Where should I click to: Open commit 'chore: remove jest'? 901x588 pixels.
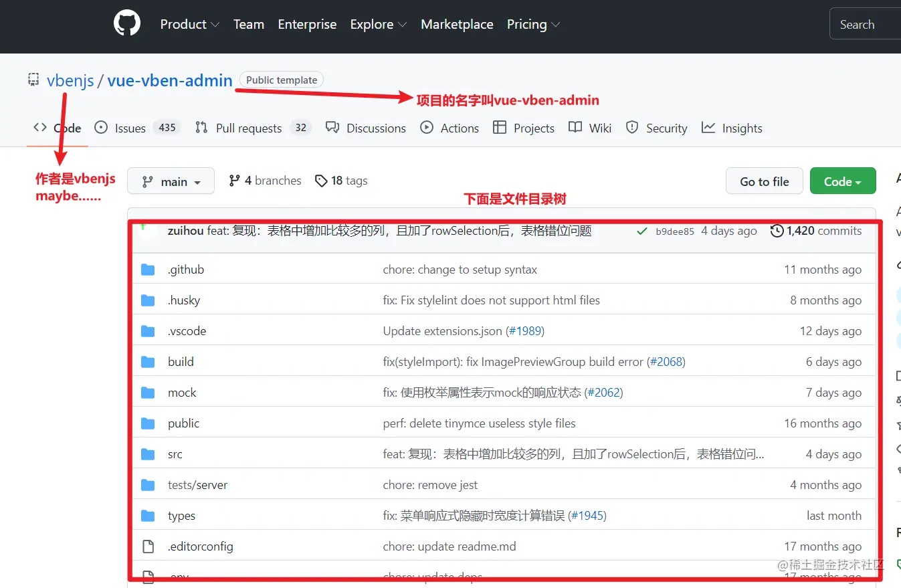430,485
